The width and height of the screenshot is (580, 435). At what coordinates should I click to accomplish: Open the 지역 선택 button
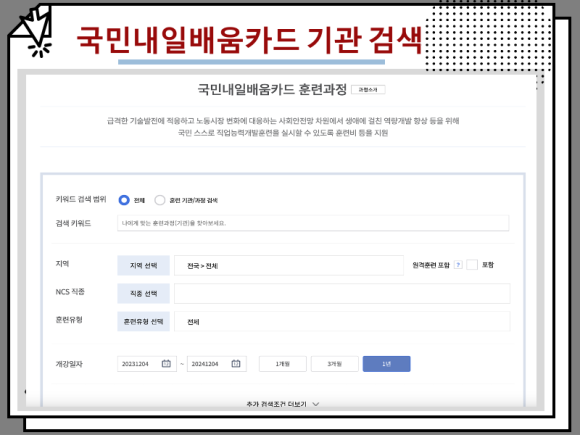pos(144,265)
